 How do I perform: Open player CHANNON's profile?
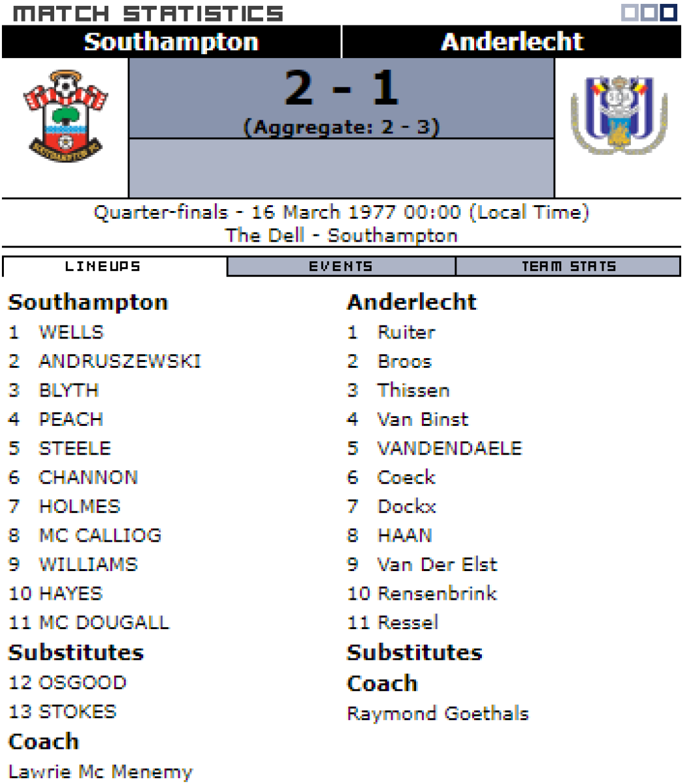click(x=88, y=478)
